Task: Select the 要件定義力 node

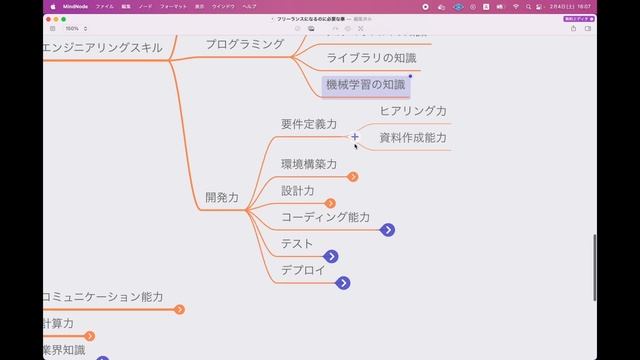Action: click(x=309, y=124)
